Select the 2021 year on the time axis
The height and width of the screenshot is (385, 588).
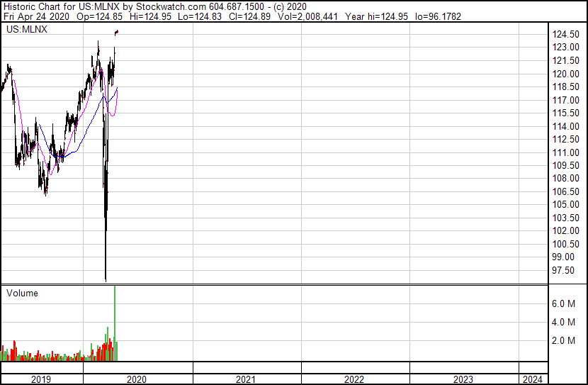(246, 379)
